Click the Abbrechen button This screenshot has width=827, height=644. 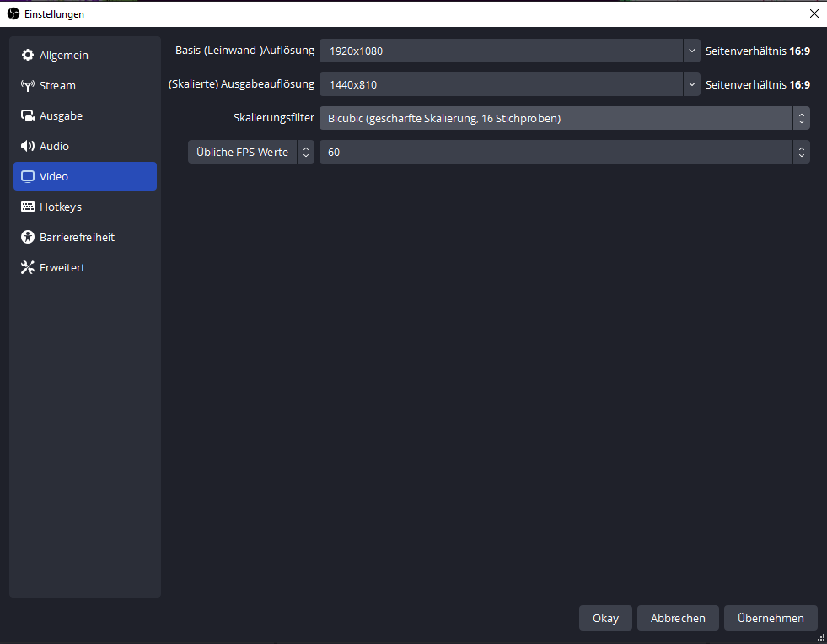point(678,618)
